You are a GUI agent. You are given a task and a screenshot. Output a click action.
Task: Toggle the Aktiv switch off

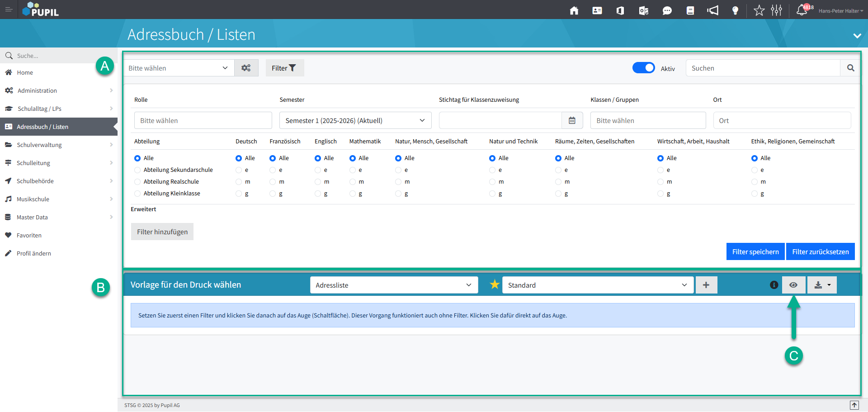[x=643, y=68]
